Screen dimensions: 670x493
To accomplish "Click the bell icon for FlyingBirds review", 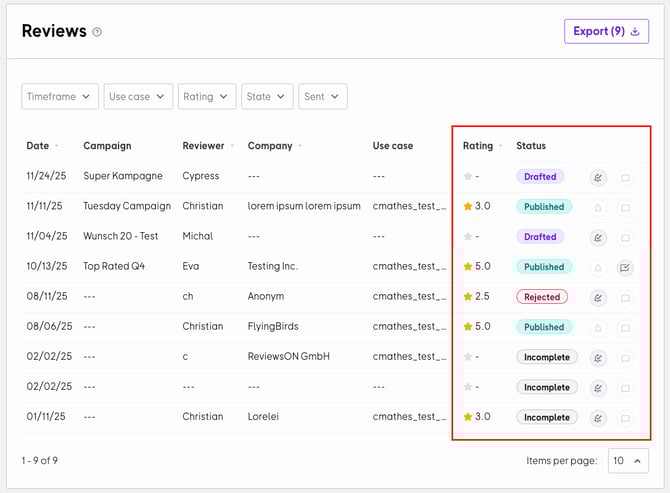I will pyautogui.click(x=598, y=328).
